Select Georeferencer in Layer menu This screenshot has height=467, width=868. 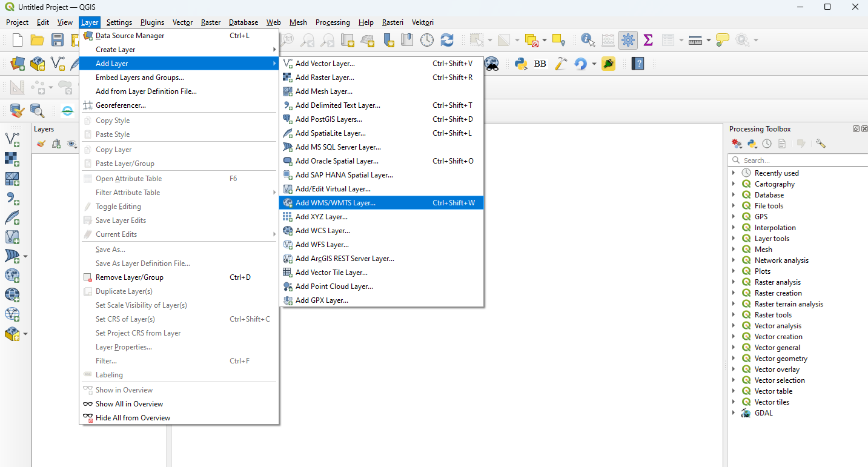[x=179, y=105]
